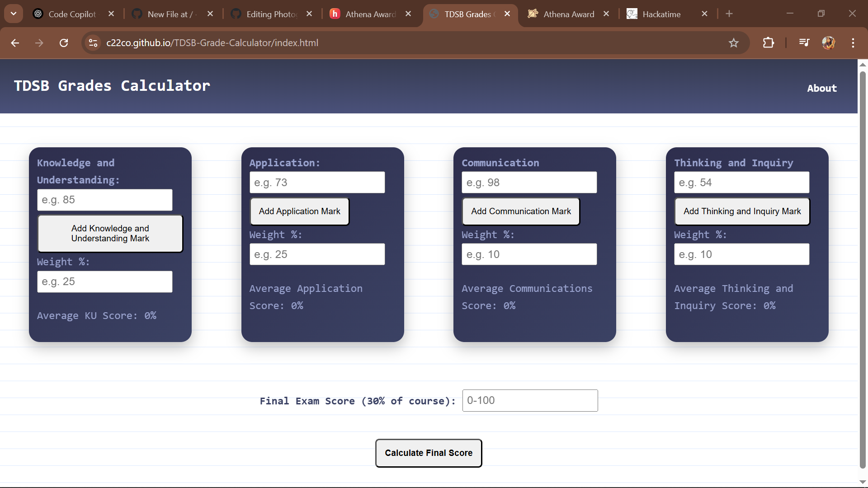
Task: Open media controls icon in toolbar
Action: [x=804, y=43]
